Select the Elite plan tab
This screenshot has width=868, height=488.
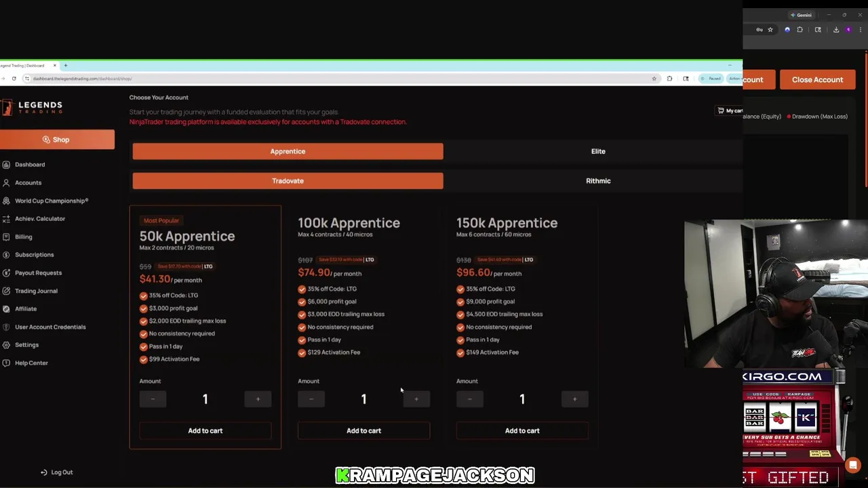point(598,151)
